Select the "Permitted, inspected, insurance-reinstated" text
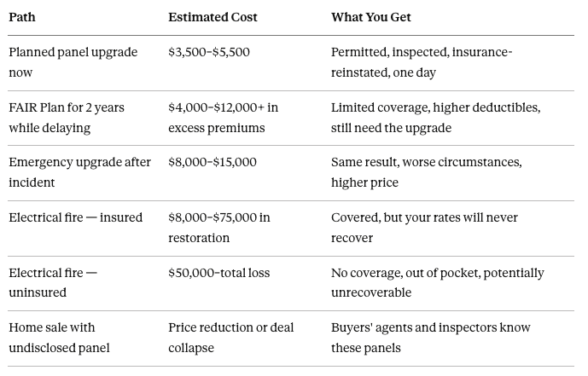 coord(422,62)
